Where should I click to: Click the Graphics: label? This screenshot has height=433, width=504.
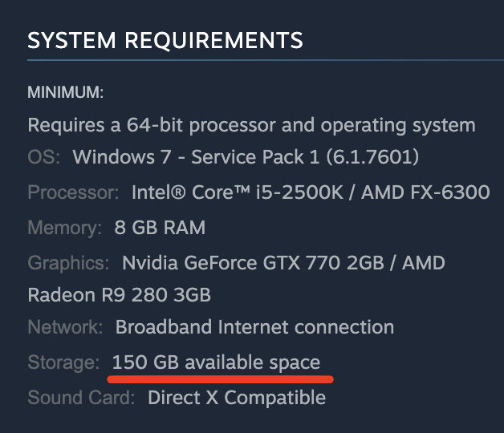click(68, 263)
